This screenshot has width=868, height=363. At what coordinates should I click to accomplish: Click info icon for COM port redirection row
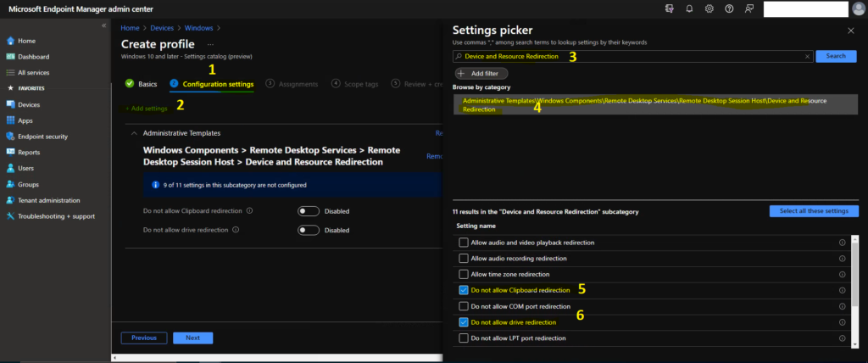tap(842, 306)
